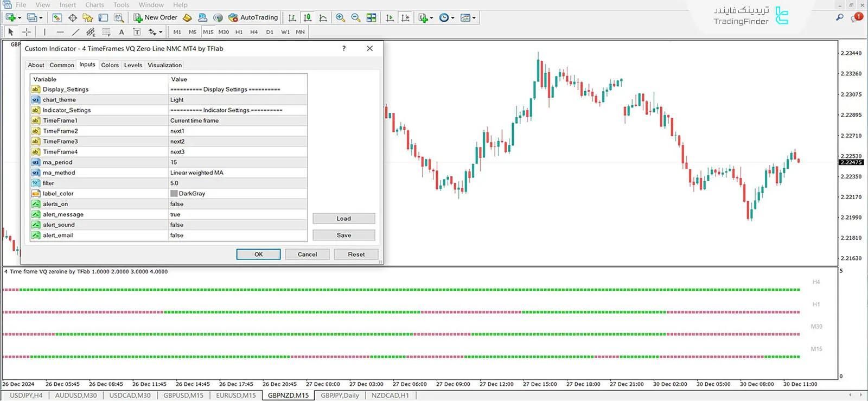
Task: Toggle chart shift icon
Action: coord(405,17)
